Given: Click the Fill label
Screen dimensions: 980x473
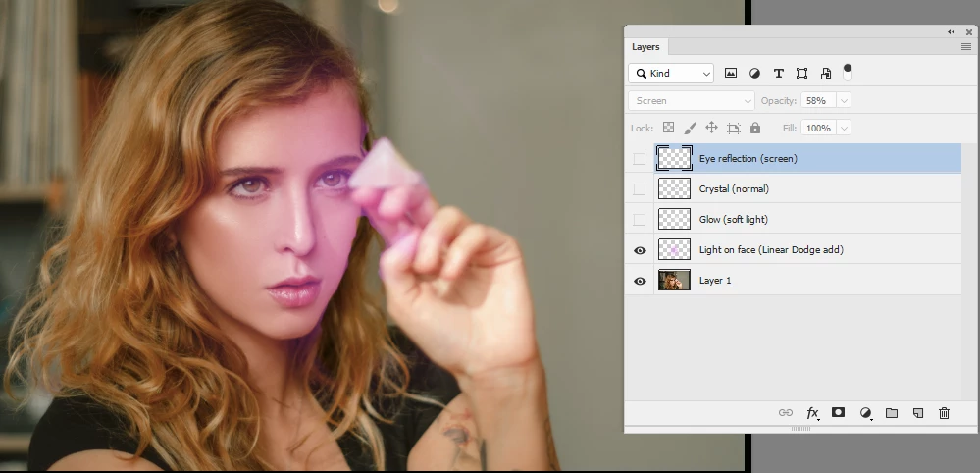Looking at the screenshot, I should (x=790, y=129).
